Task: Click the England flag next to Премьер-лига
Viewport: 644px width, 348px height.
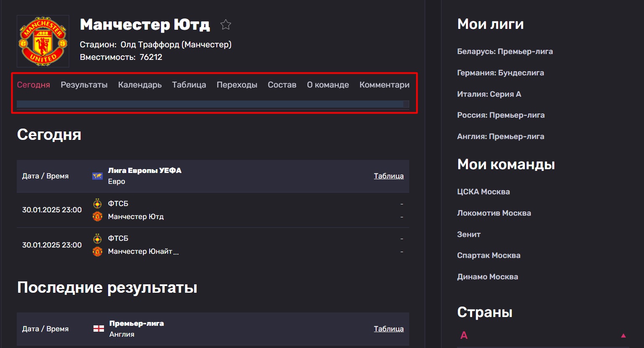Action: pos(99,329)
